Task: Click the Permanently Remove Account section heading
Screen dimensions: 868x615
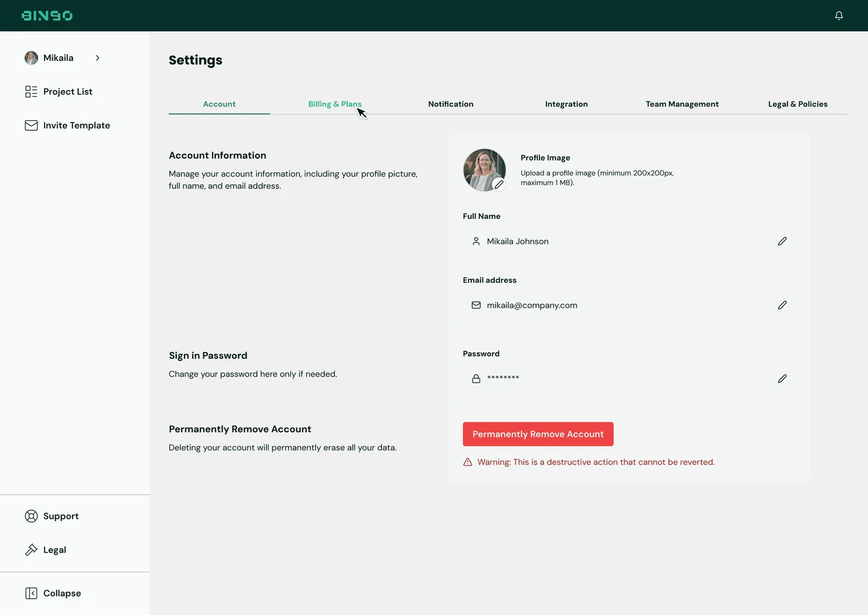Action: [240, 429]
